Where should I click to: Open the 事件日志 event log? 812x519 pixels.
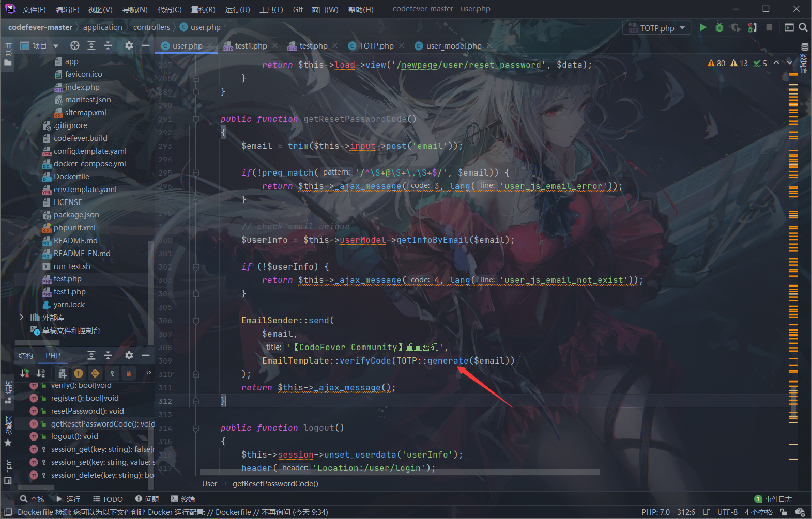773,499
